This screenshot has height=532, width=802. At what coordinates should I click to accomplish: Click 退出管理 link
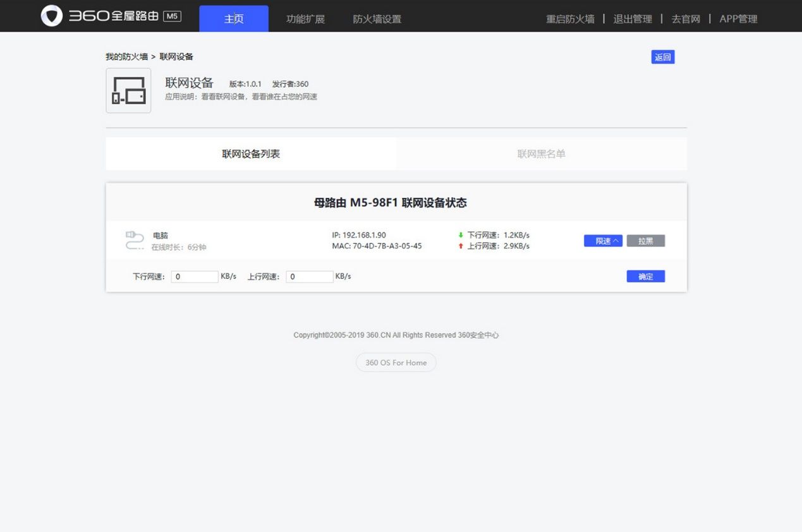coord(633,19)
